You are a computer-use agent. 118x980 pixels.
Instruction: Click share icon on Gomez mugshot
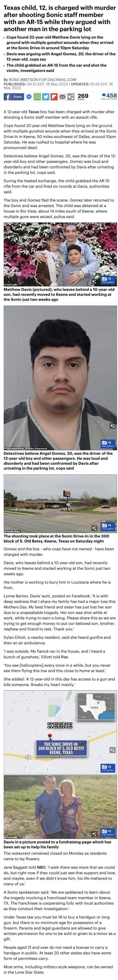[x=112, y=426]
